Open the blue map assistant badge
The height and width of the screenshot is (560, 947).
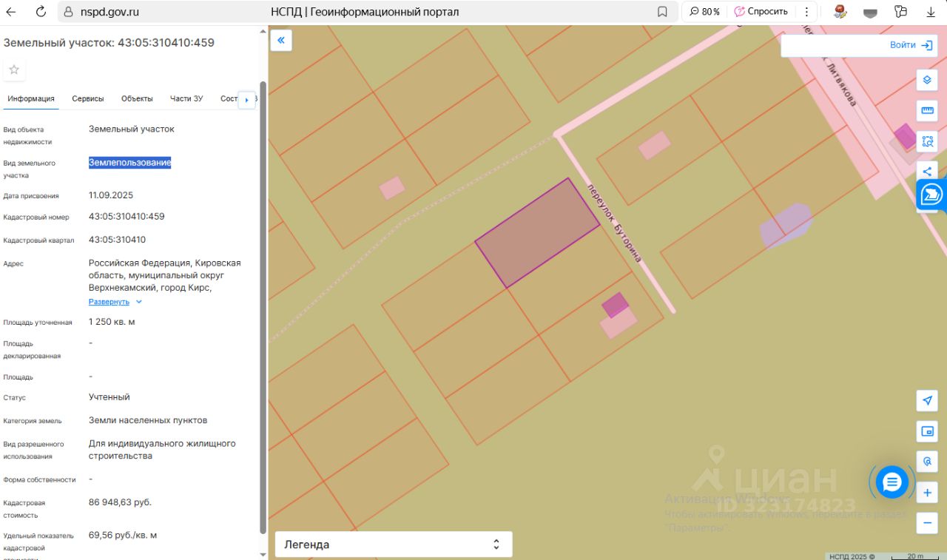pyautogui.click(x=931, y=195)
